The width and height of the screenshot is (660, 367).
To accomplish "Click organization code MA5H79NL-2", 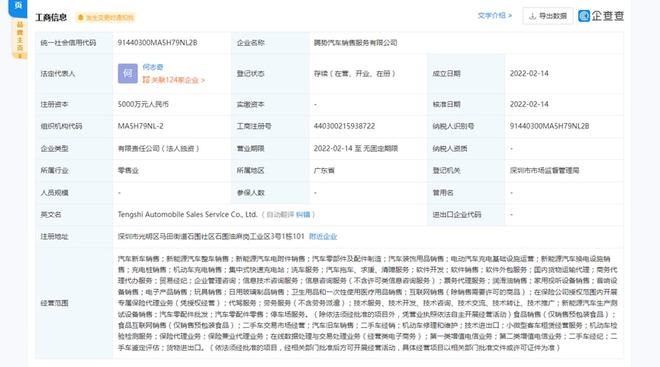I will pos(141,126).
